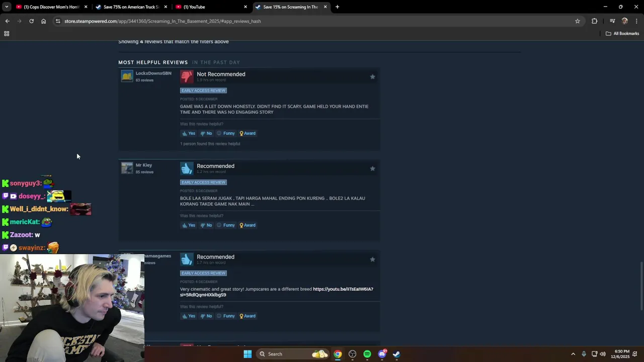Vote Yes on Mr Kiey's review
Screen dimensions: 644x362
click(189, 225)
